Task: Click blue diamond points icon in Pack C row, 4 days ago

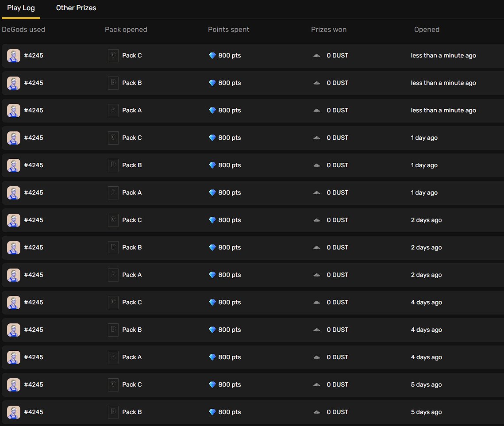Action: pyautogui.click(x=212, y=302)
